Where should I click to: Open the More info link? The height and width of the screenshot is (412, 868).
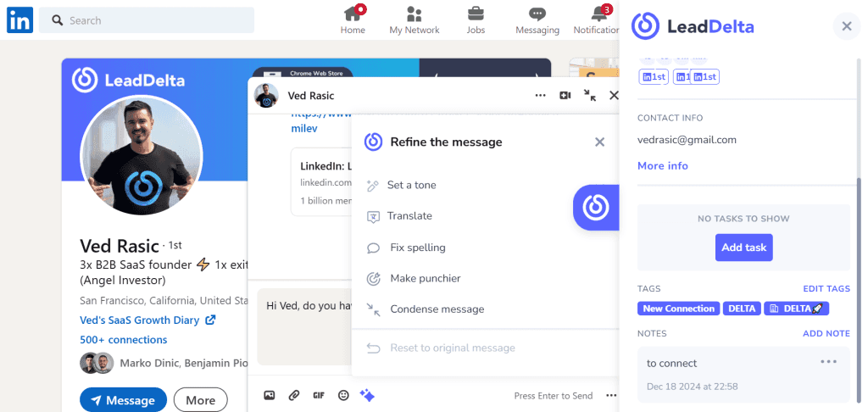tap(663, 165)
